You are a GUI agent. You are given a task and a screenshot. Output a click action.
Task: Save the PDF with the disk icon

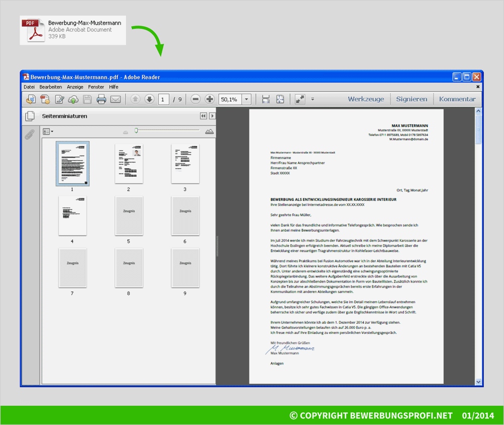(86, 99)
